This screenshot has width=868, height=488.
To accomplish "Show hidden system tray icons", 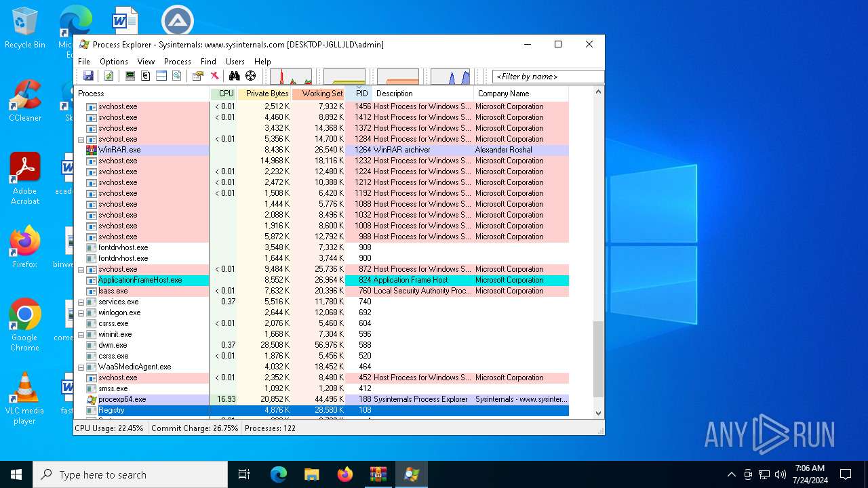I will pyautogui.click(x=731, y=474).
